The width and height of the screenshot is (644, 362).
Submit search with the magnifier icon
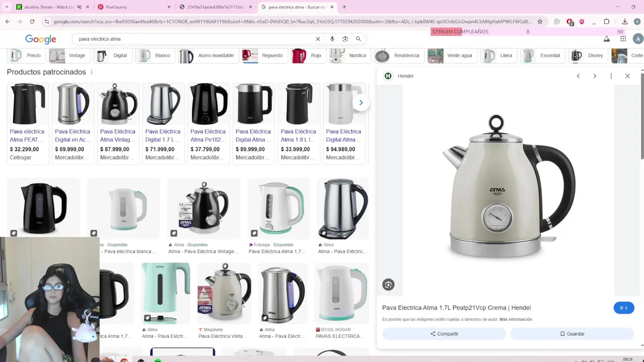[358, 39]
